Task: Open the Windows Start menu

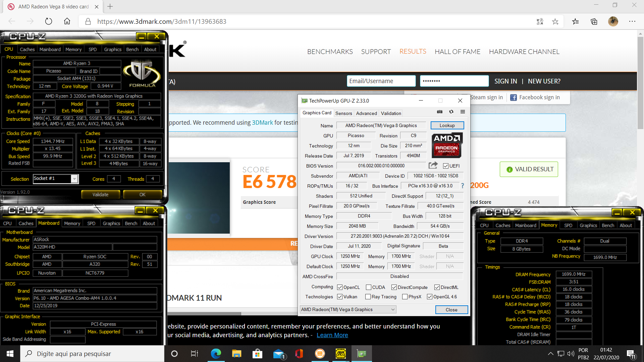Action: (10, 354)
